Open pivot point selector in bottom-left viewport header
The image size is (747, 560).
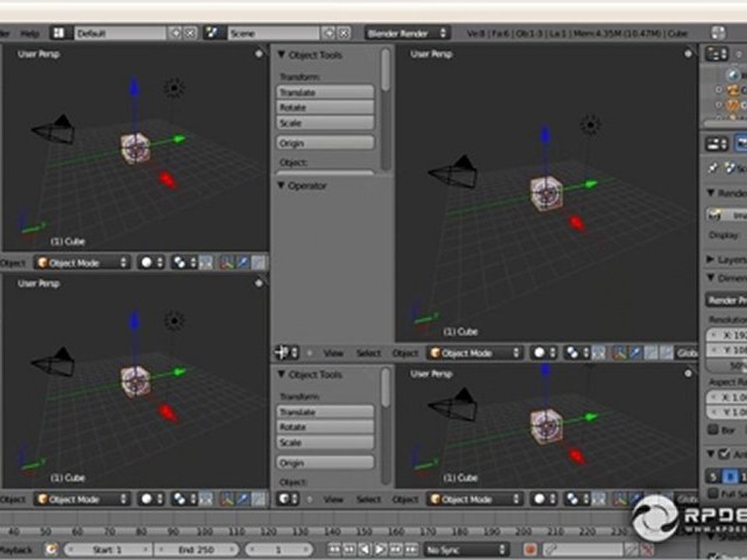[183, 499]
